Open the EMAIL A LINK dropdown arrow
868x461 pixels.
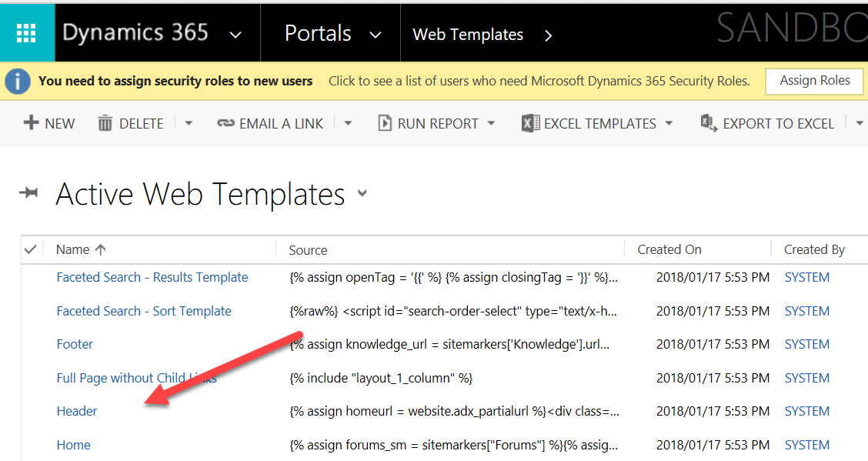click(348, 123)
